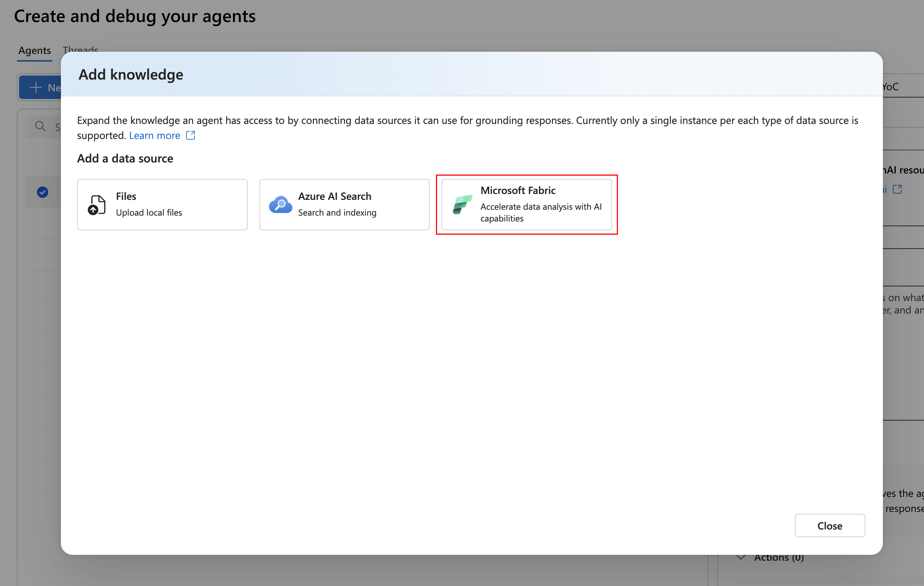Follow the Learn more link
924x586 pixels.
(x=154, y=135)
